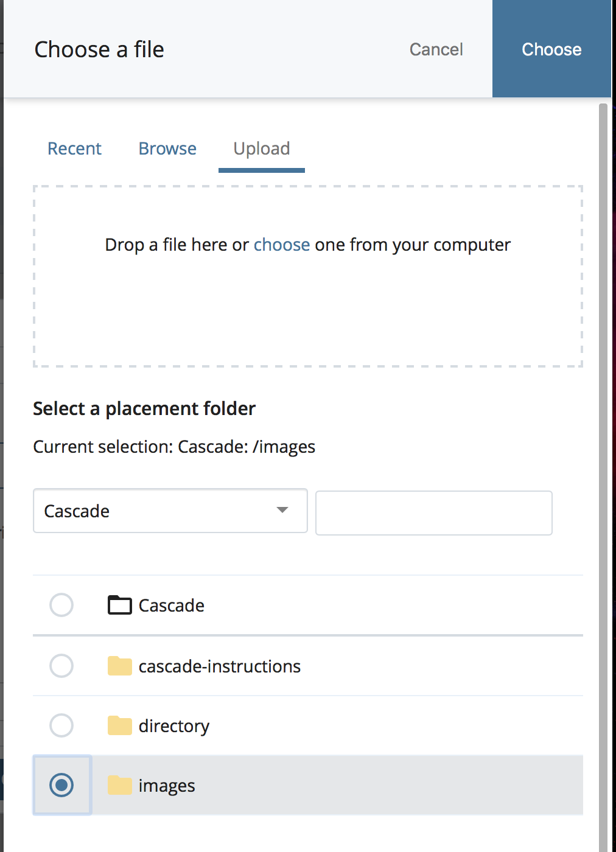Click the folder search input field
This screenshot has width=616, height=852.
pos(434,513)
